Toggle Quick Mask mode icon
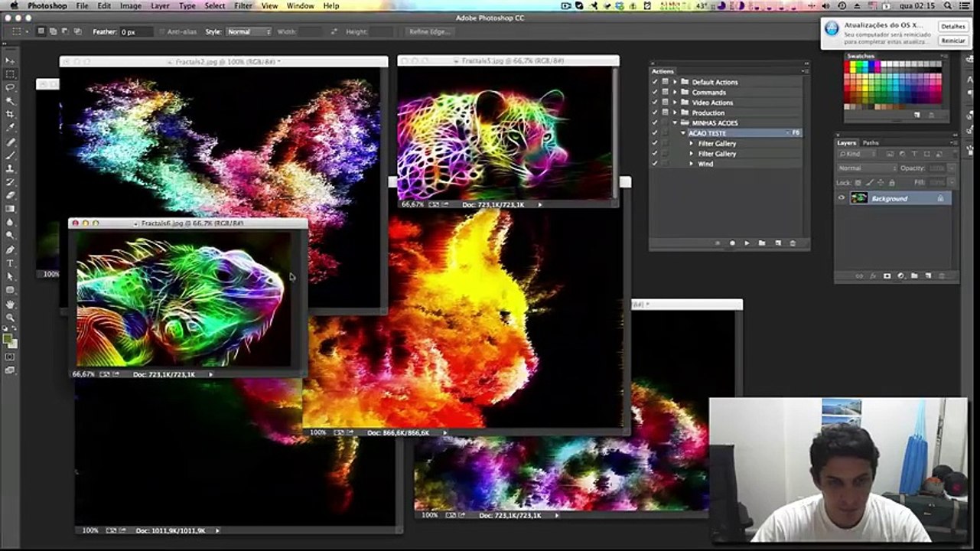The height and width of the screenshot is (551, 980). coord(10,357)
